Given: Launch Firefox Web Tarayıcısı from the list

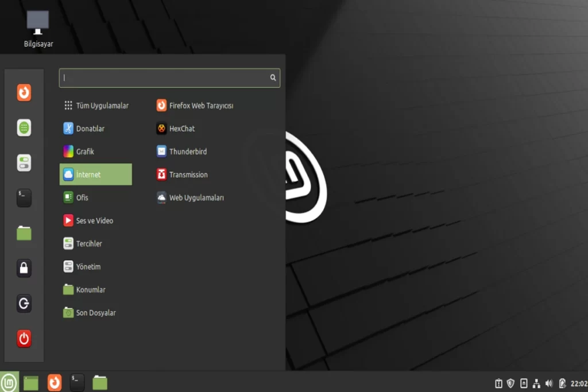Looking at the screenshot, I should click(x=200, y=106).
